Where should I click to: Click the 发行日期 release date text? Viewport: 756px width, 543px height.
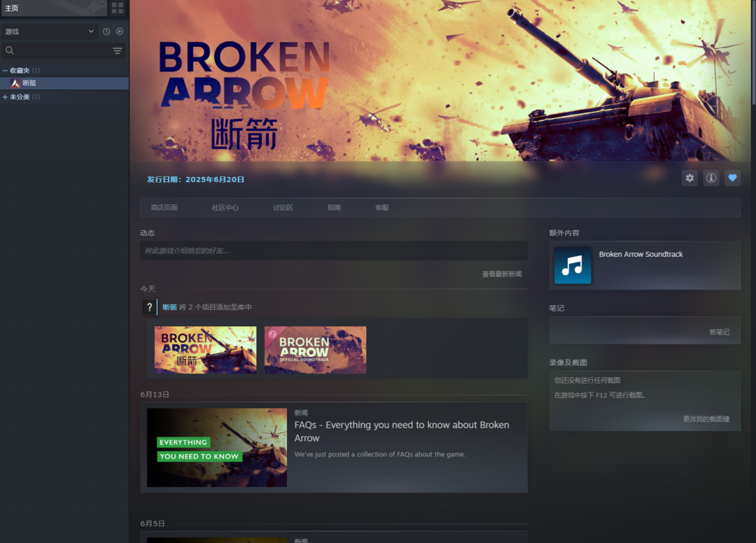pos(195,179)
